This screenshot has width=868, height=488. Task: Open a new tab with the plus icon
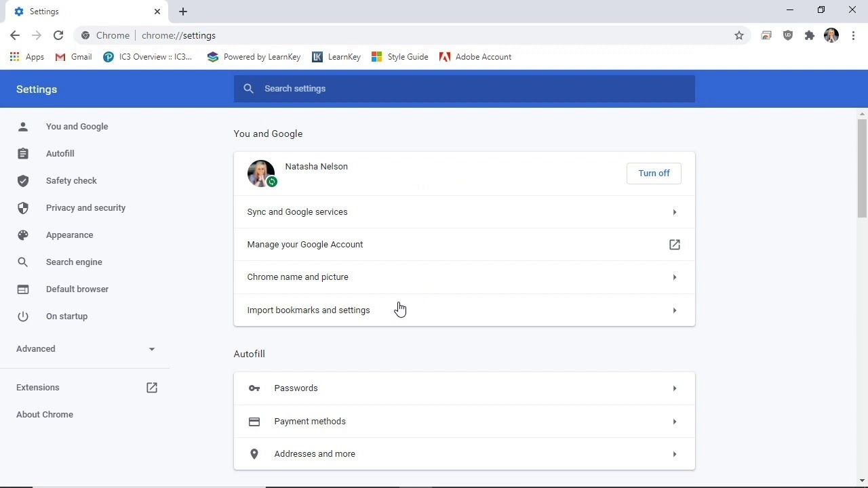click(183, 12)
